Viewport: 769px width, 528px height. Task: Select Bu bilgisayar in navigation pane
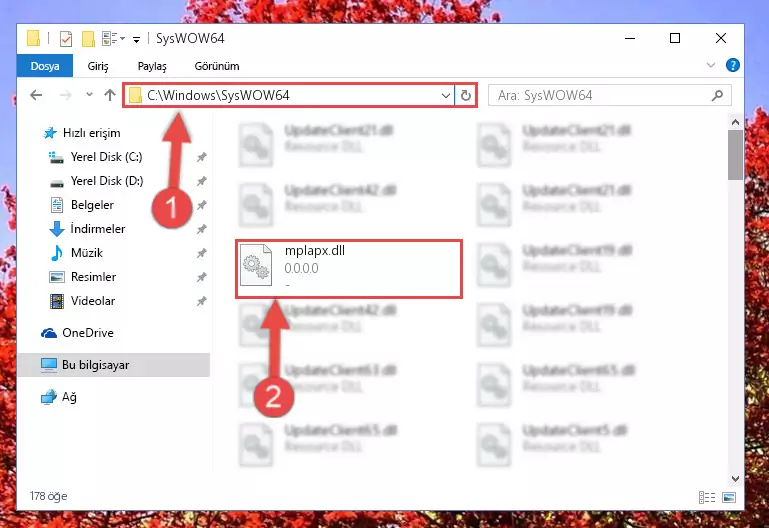(113, 365)
